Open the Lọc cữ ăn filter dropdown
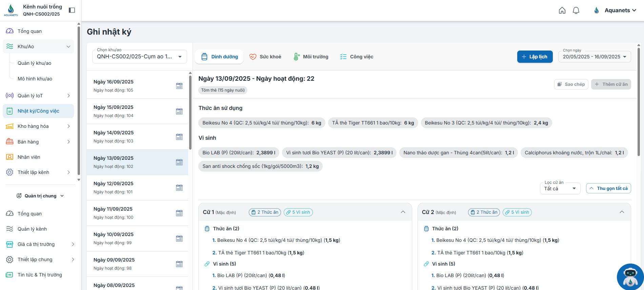Viewport: 644px width, 290px height. click(560, 189)
